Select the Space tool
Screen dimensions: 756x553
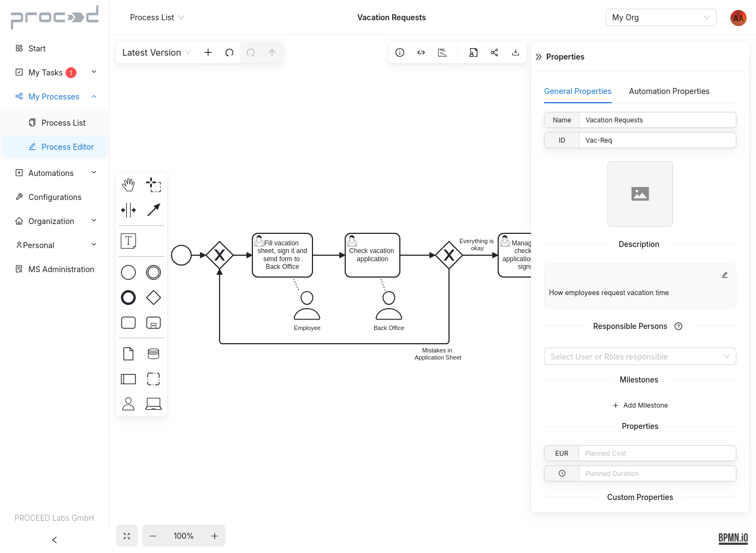pos(128,210)
